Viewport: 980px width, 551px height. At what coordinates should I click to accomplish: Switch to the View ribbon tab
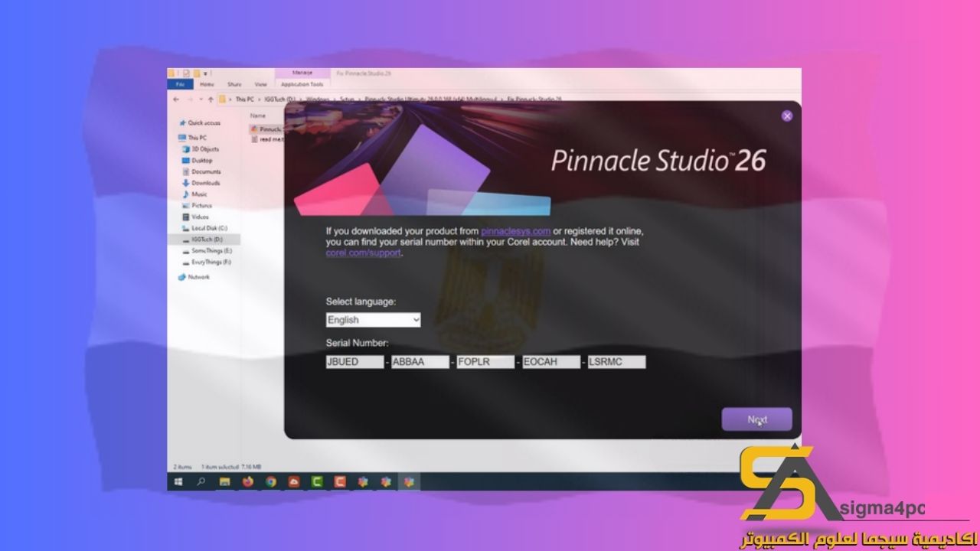point(260,84)
